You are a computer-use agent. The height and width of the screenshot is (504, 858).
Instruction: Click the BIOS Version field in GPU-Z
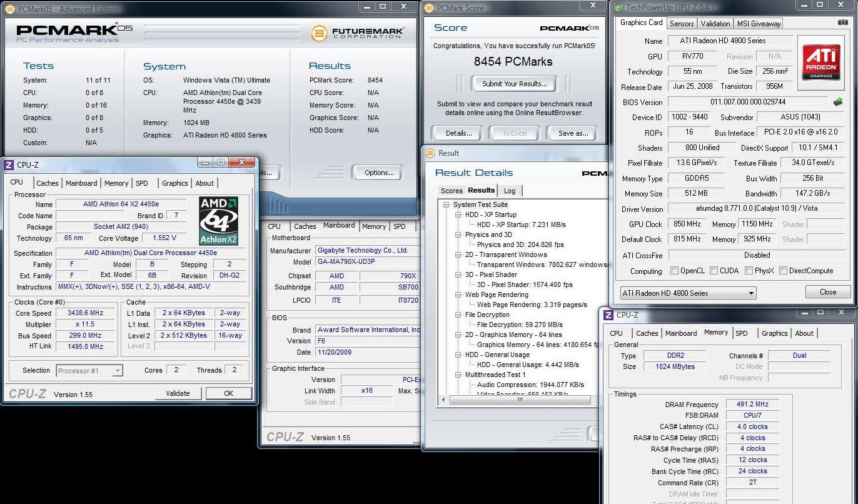(749, 101)
